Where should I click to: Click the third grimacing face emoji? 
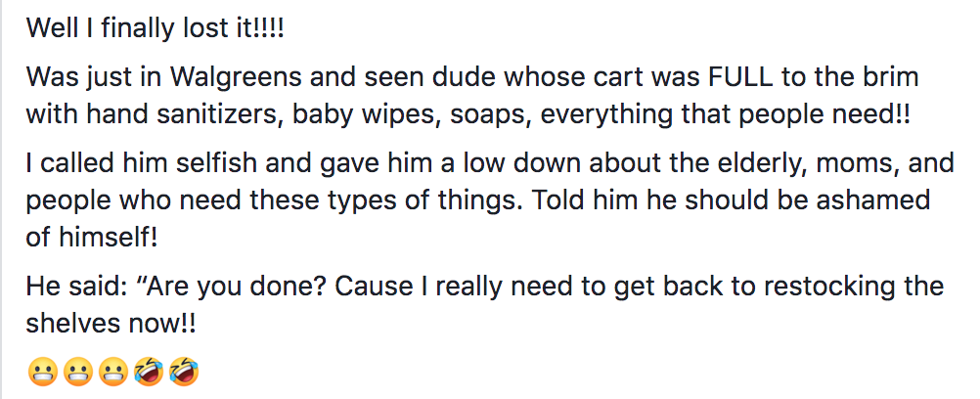[111, 372]
